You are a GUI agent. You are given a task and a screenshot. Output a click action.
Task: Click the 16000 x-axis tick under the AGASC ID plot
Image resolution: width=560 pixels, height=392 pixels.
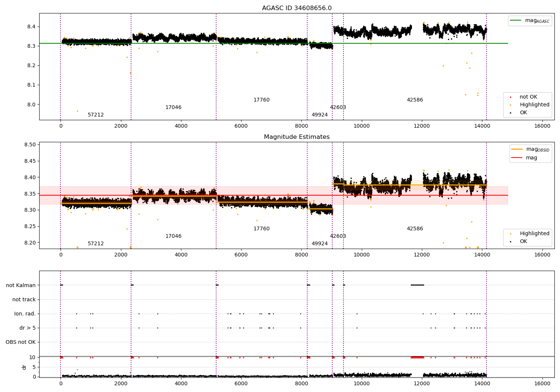pos(542,126)
